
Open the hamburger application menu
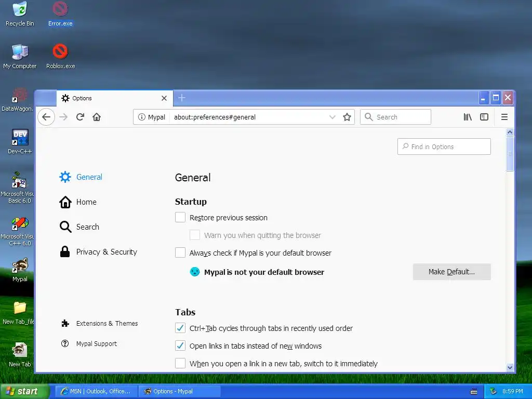(504, 117)
